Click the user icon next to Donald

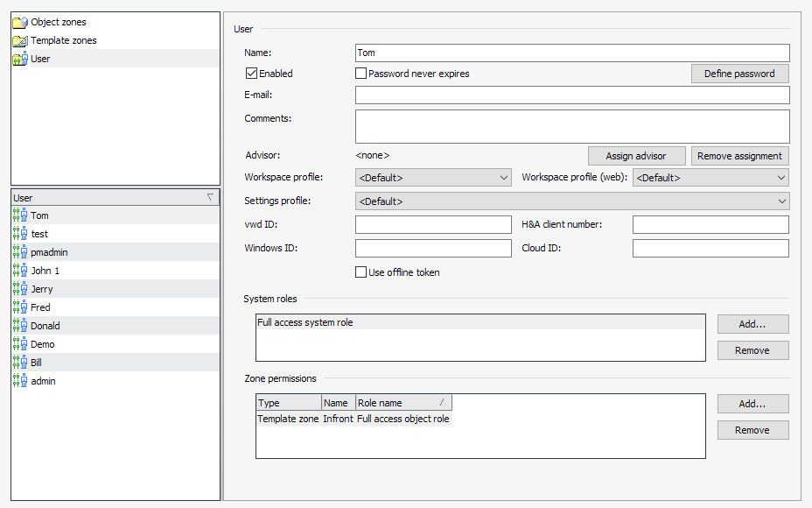(x=20, y=326)
